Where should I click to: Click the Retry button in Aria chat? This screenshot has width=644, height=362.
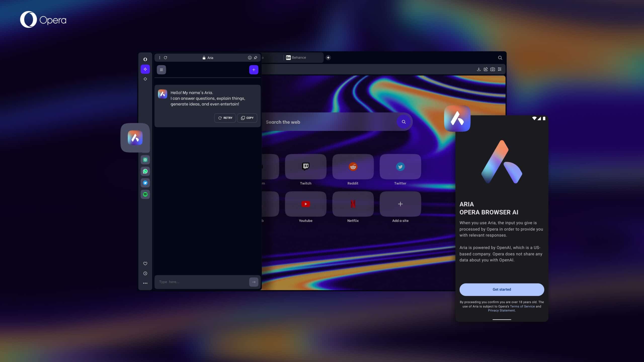[x=225, y=118]
